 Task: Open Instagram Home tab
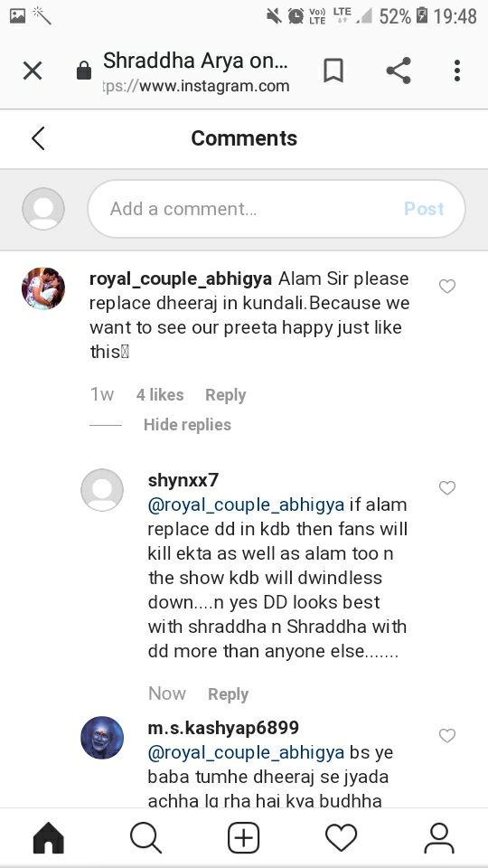(x=49, y=838)
